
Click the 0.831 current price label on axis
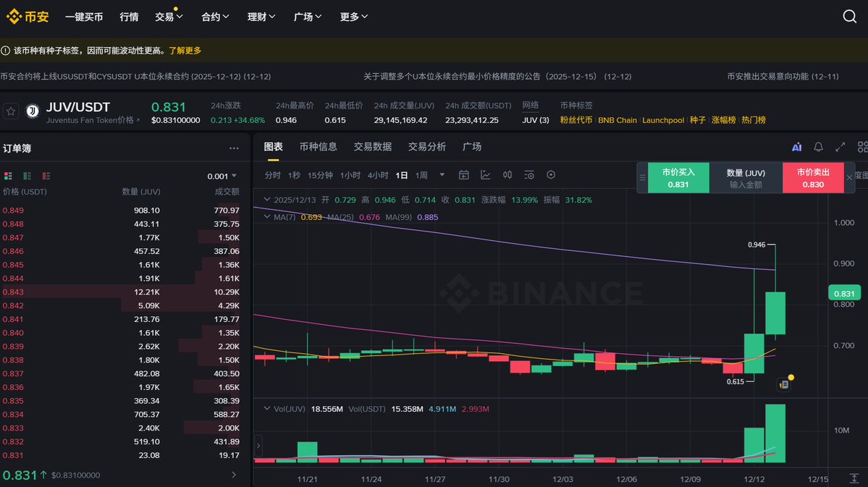pyautogui.click(x=844, y=293)
